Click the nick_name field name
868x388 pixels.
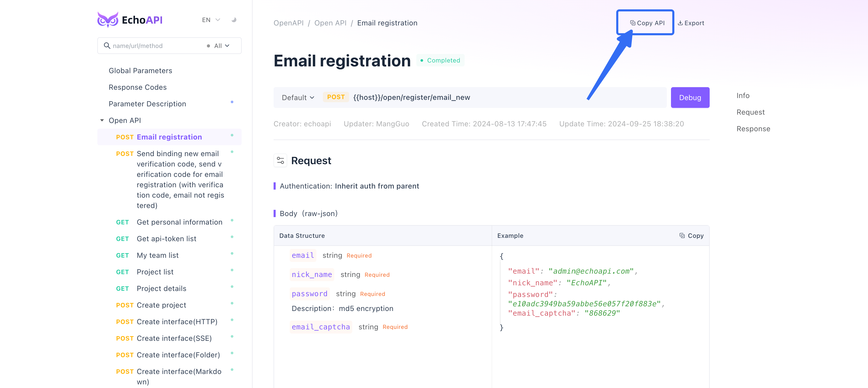pos(312,274)
